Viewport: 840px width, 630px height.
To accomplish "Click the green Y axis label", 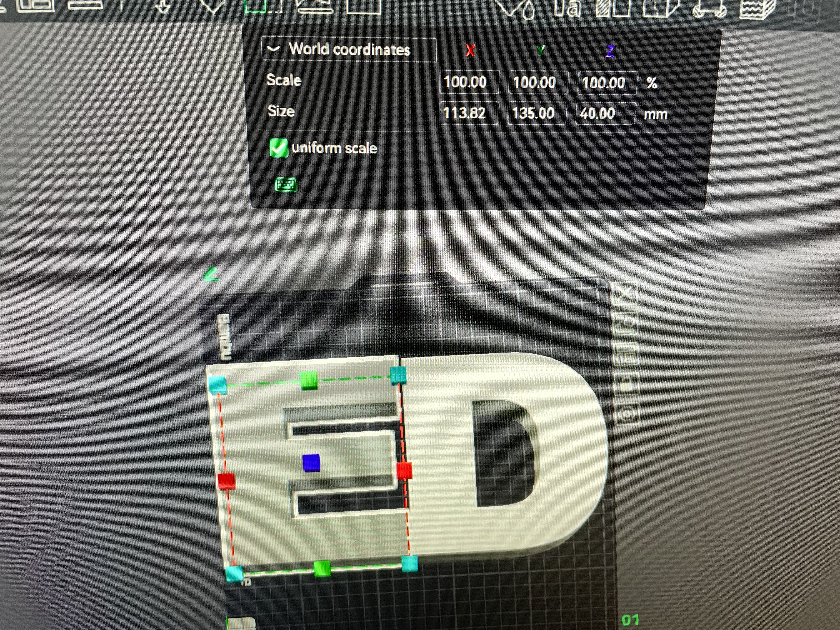I will (x=540, y=50).
